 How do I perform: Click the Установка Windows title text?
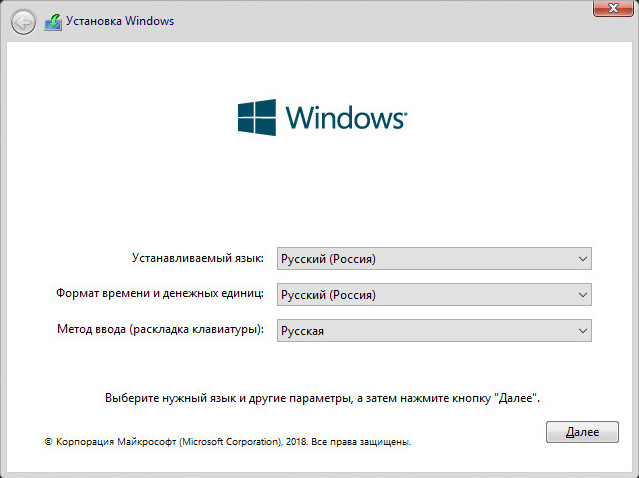tap(120, 21)
